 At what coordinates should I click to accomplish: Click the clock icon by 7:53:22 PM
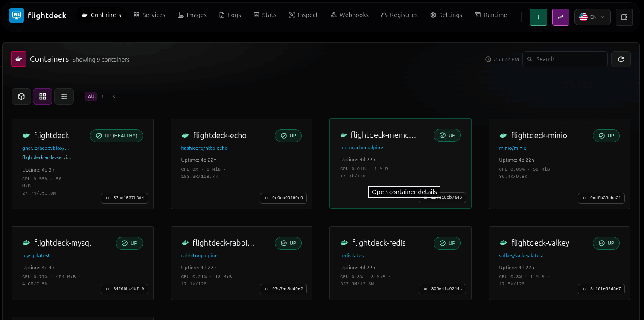click(488, 59)
